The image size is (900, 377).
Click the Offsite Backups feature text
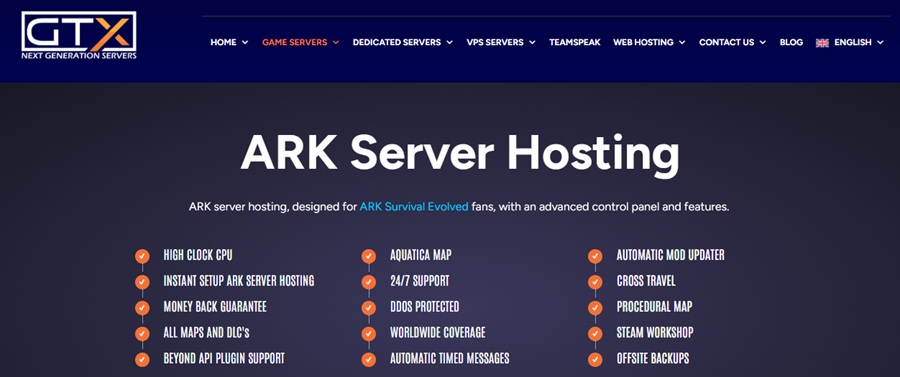pos(653,359)
